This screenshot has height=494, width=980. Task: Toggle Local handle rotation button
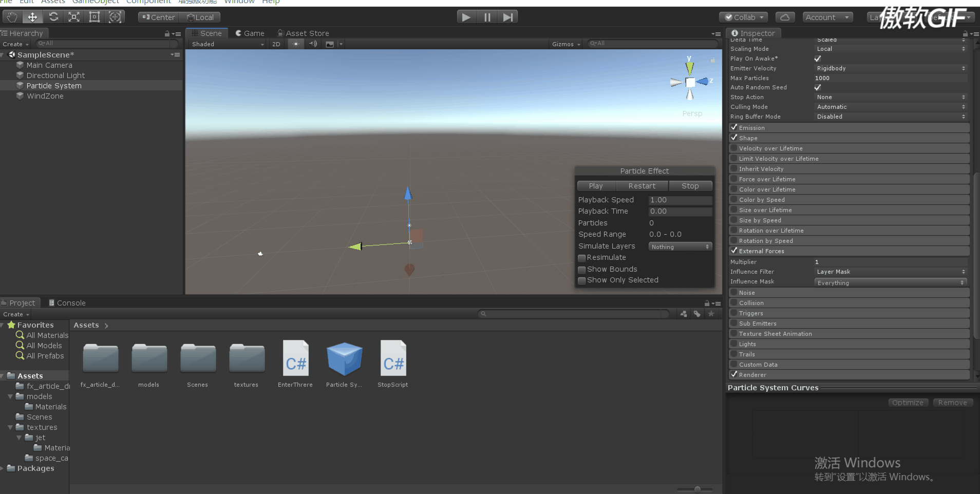click(200, 17)
